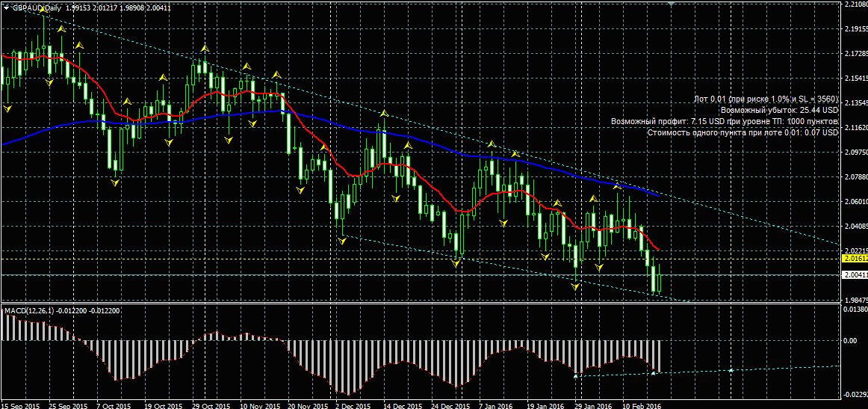868x409 pixels.
Task: Click the 2.0788 price axis label
Action: pos(856,176)
